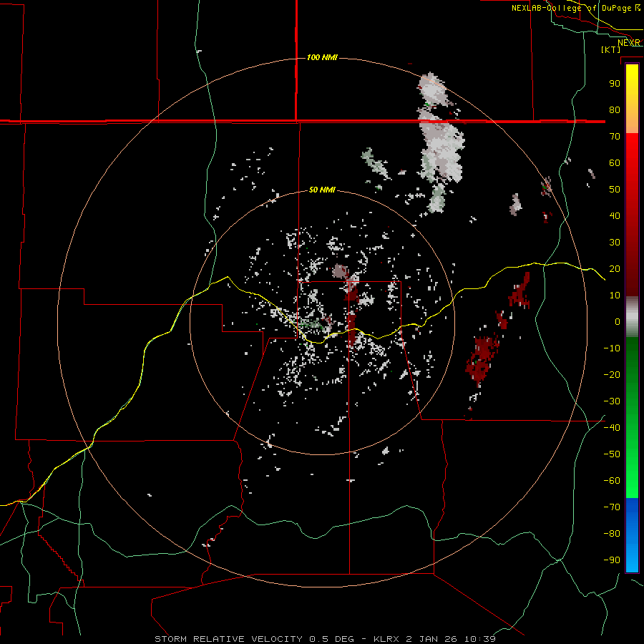
Task: Pick the blue segment of the color bar
Action: click(632, 535)
